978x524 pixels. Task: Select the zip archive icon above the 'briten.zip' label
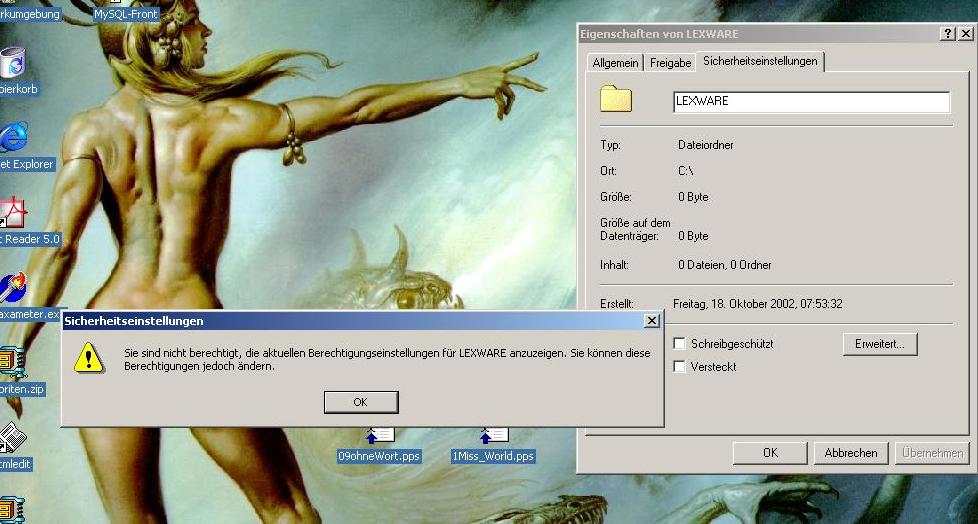(12, 363)
